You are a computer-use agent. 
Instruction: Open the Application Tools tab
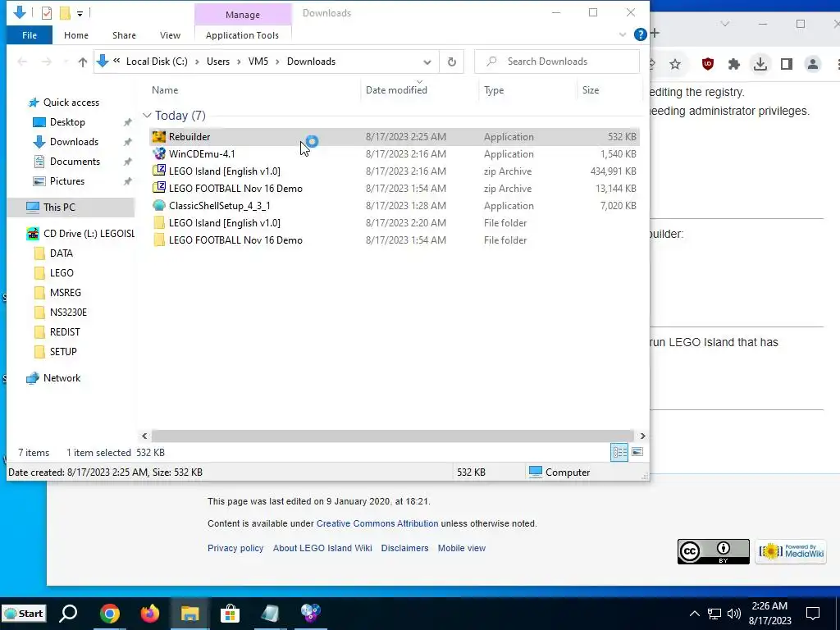[x=242, y=35]
